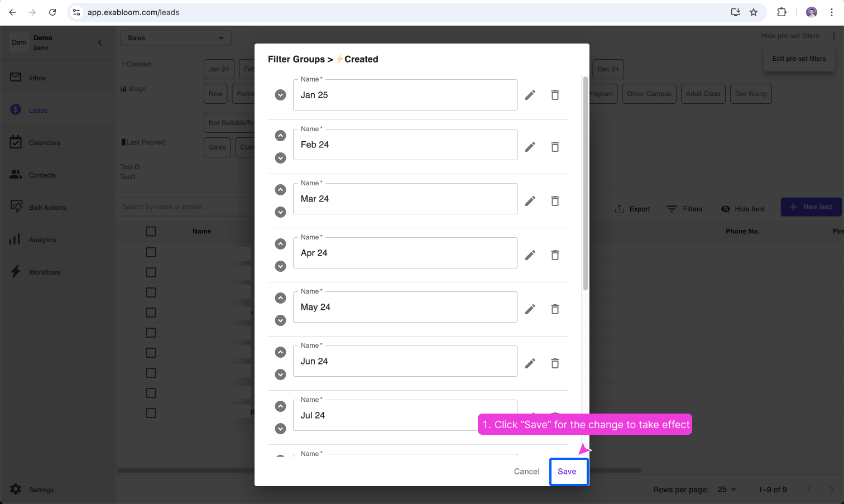Check the first lead row checkbox

(x=151, y=252)
